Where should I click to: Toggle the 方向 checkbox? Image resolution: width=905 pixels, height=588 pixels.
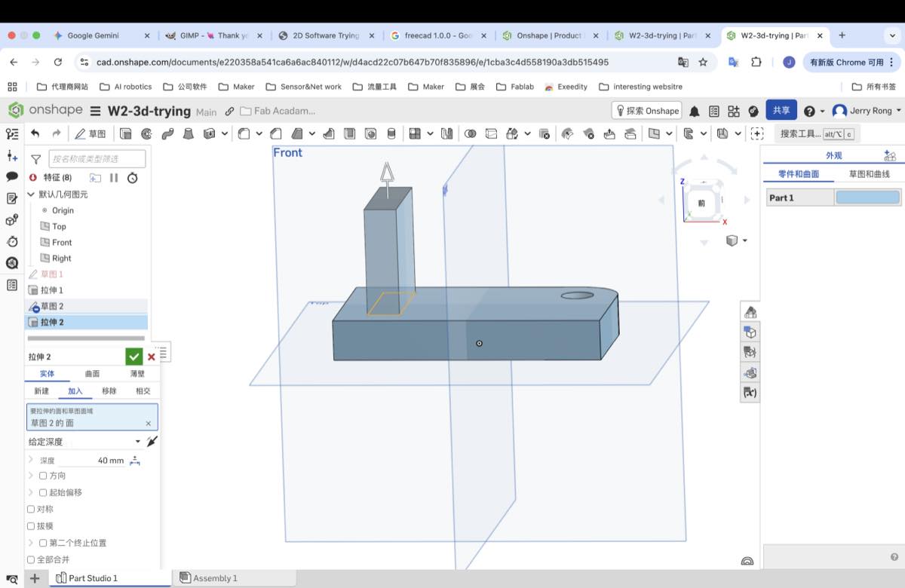tap(43, 476)
